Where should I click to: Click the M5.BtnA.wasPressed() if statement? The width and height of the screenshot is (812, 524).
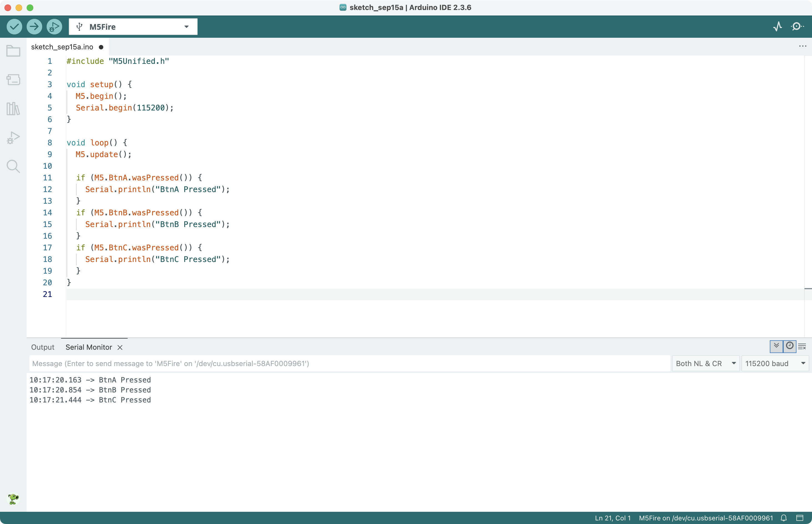pyautogui.click(x=139, y=178)
